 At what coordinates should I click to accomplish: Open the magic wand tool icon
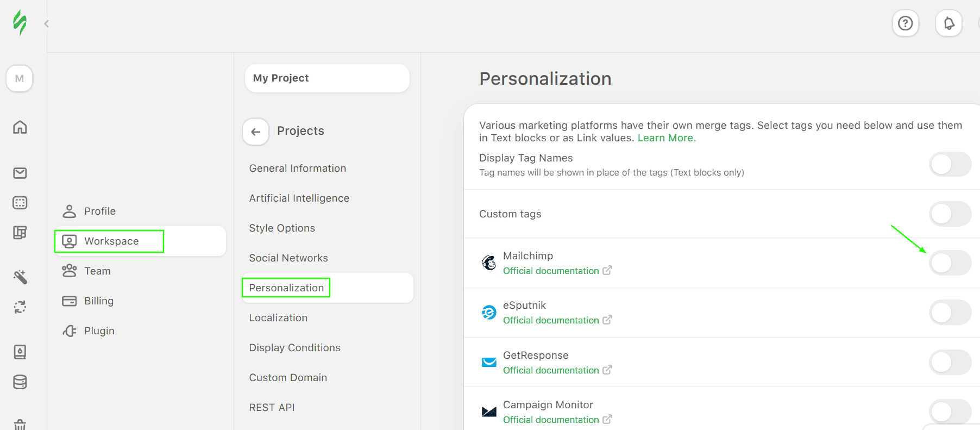(20, 277)
